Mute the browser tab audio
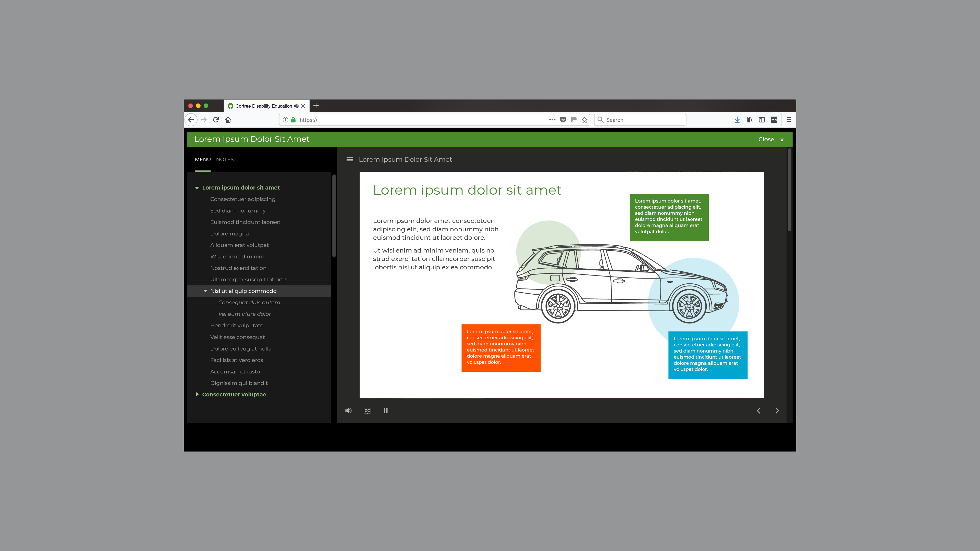 (x=296, y=106)
